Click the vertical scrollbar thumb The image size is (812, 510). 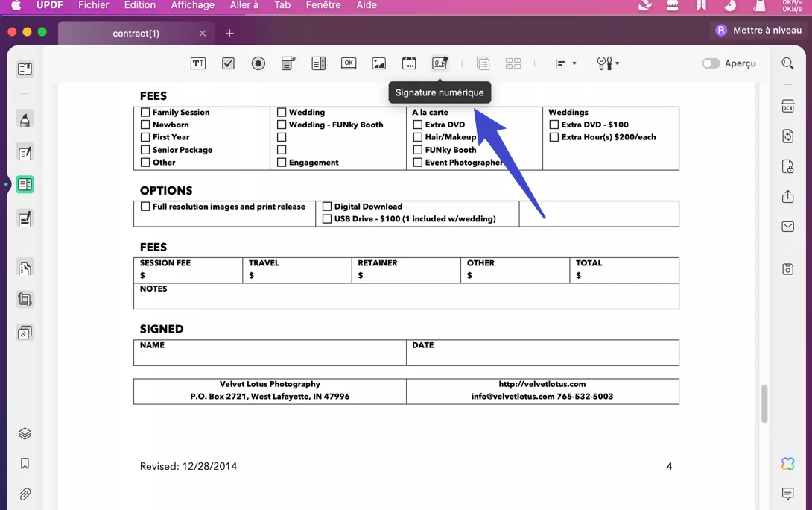(x=764, y=403)
